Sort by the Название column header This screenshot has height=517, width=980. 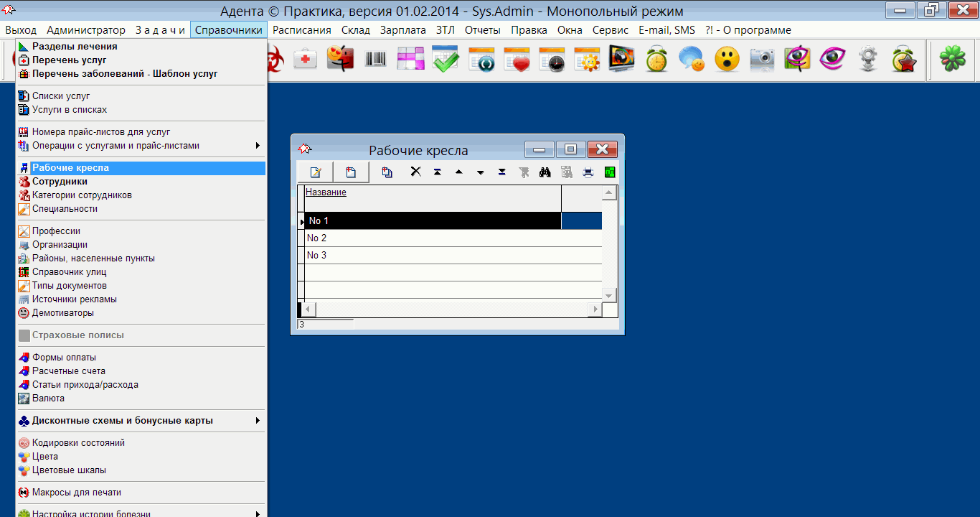click(326, 192)
